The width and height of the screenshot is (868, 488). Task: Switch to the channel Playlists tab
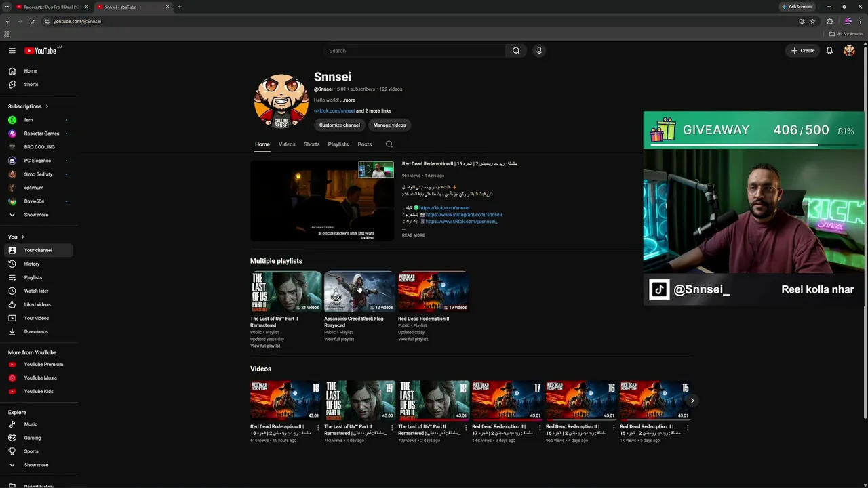[338, 144]
